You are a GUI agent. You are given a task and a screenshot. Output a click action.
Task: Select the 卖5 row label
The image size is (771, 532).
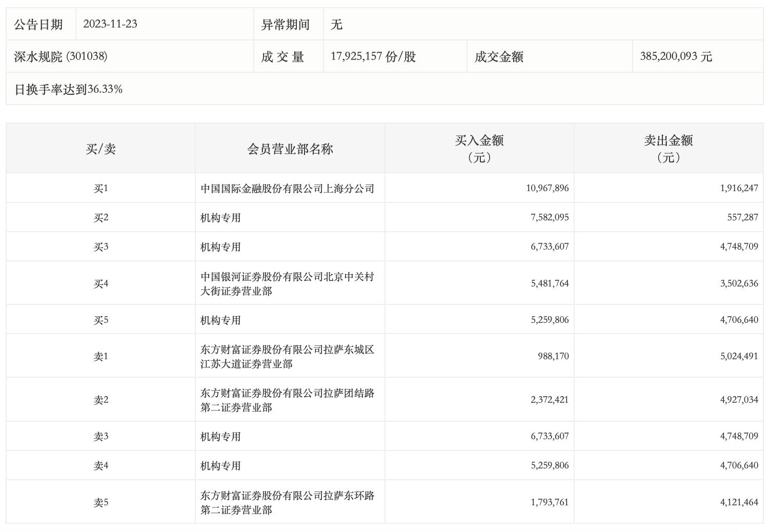pyautogui.click(x=100, y=503)
